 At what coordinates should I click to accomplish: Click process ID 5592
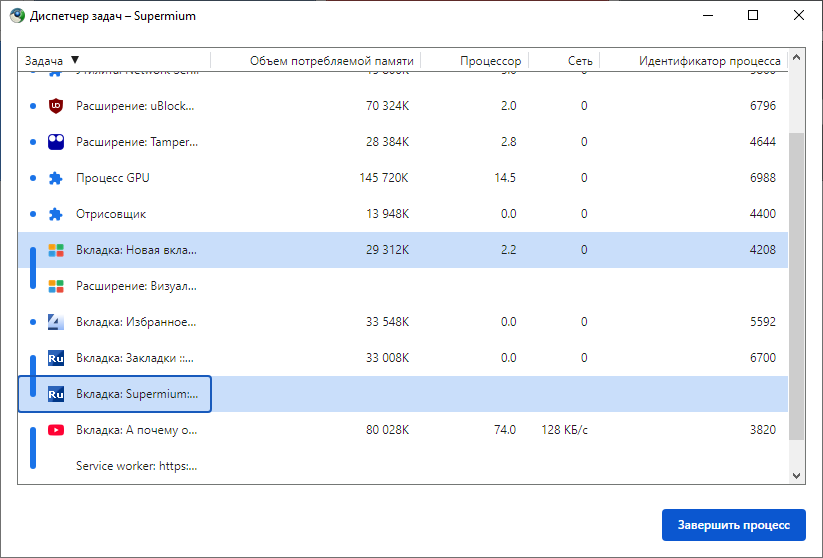pos(763,322)
